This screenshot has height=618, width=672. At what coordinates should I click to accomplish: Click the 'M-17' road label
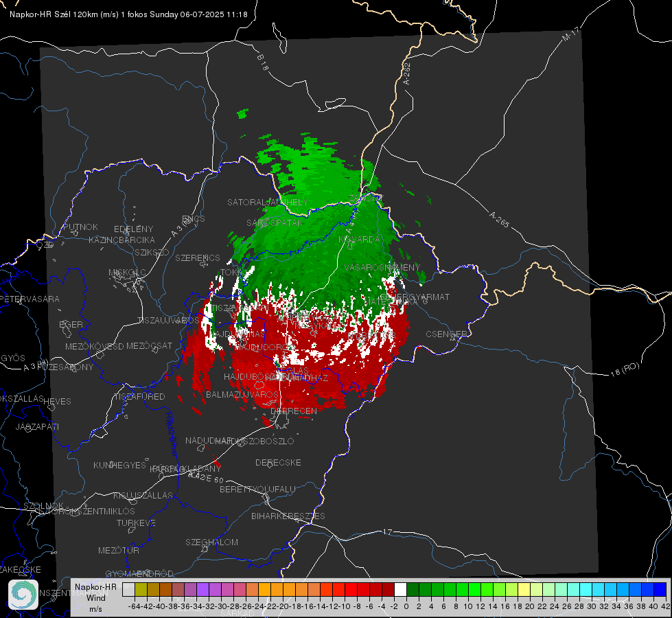(x=570, y=34)
